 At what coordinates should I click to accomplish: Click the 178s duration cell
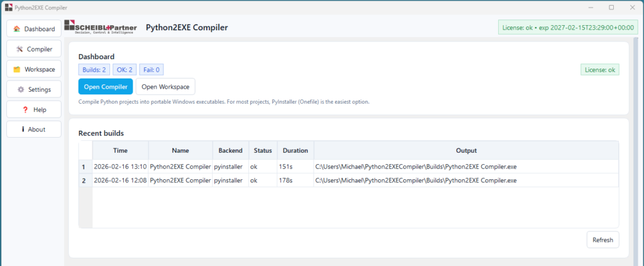pyautogui.click(x=296, y=180)
